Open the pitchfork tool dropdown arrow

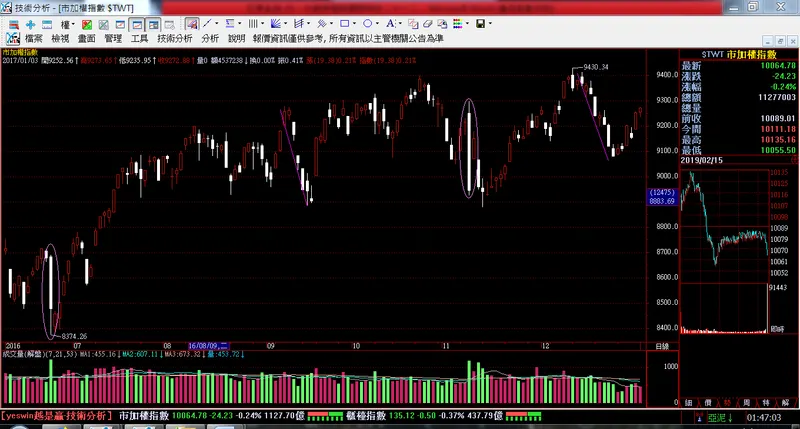tap(308, 23)
